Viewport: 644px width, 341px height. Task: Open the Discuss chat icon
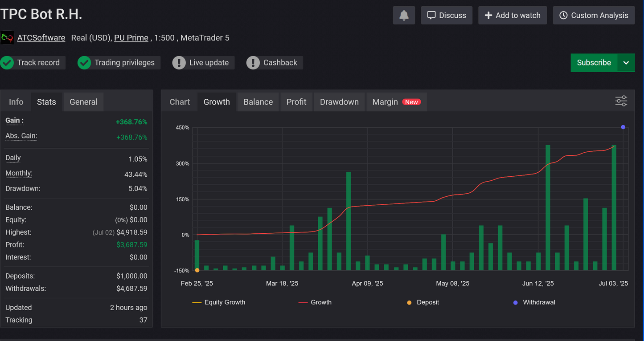432,15
